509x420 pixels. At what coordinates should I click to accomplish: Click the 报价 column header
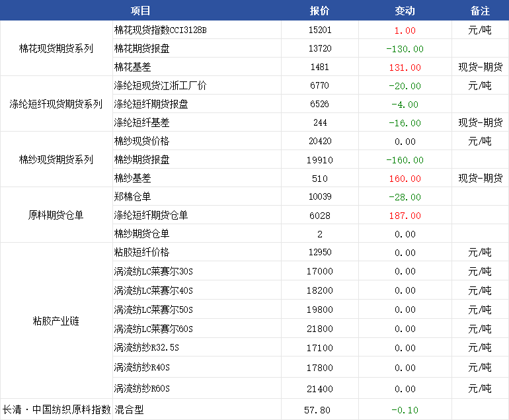tap(319, 11)
